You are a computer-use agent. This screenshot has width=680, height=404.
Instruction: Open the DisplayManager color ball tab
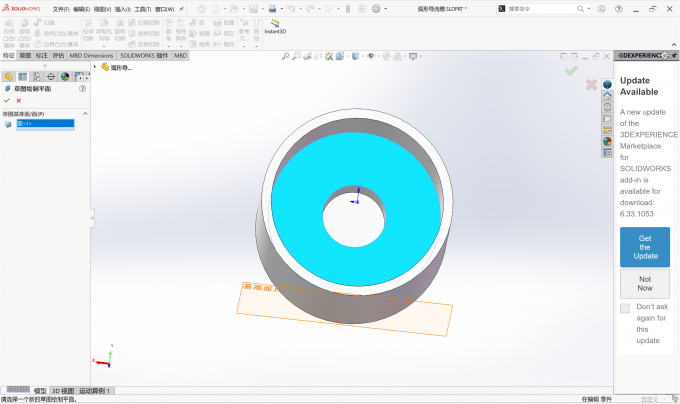point(65,77)
